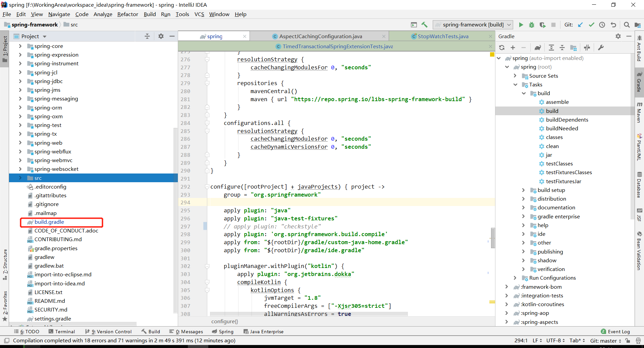Expand the :spring-aop Gradle project
The image size is (644, 348).
[x=507, y=313]
